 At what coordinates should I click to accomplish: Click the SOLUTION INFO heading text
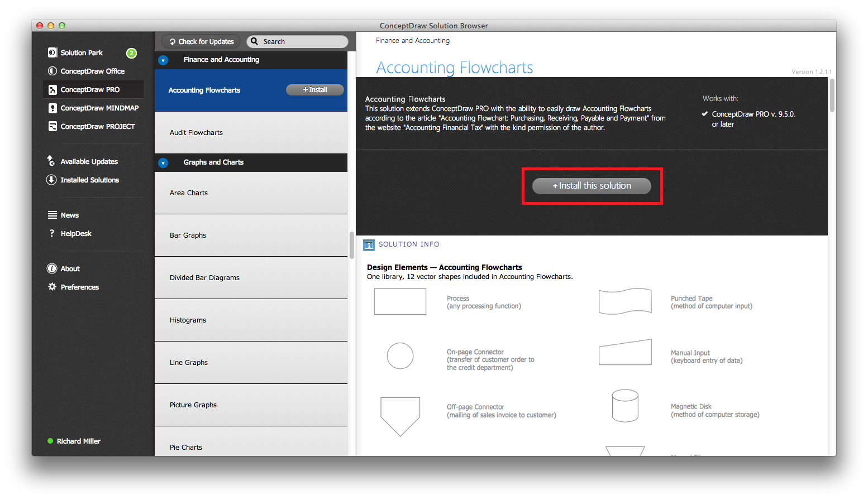coord(409,244)
